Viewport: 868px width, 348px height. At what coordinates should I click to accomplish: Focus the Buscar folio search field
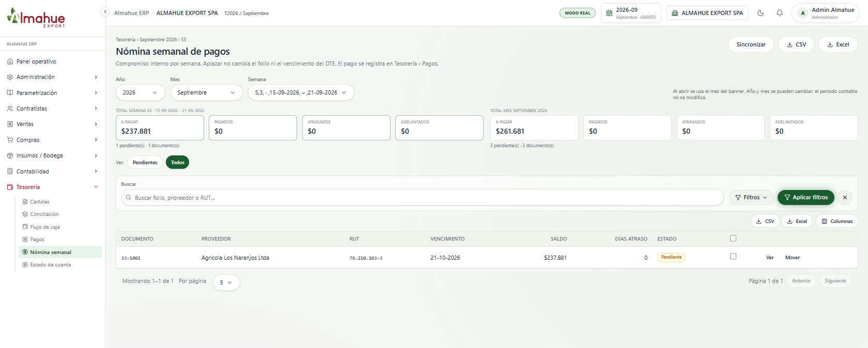click(x=423, y=198)
